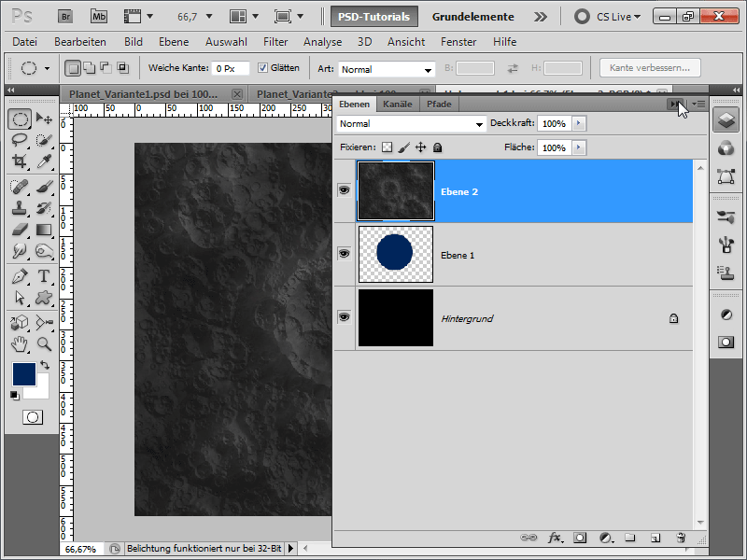Select the Pen tool
The image size is (747, 560).
(20, 276)
